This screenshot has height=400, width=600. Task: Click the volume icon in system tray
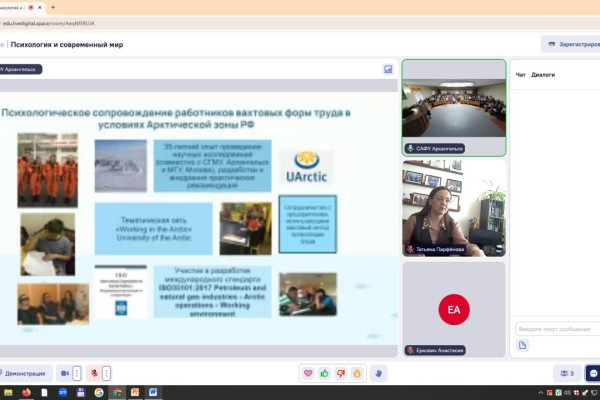coord(567,393)
